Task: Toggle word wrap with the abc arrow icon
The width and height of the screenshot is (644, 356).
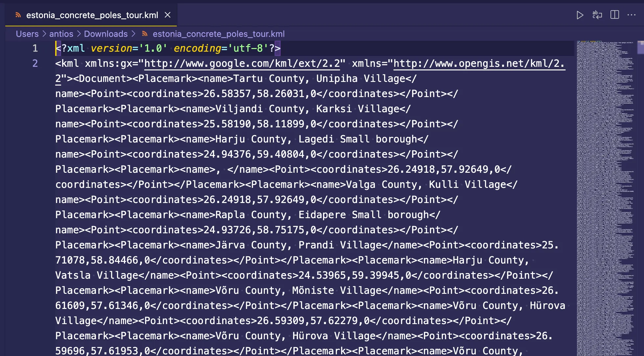Action: pyautogui.click(x=597, y=15)
